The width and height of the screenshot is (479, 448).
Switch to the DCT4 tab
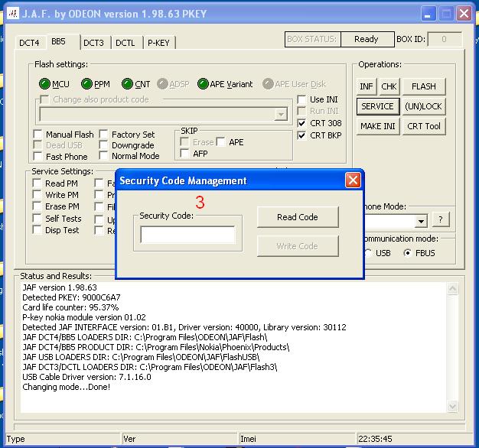[29, 43]
